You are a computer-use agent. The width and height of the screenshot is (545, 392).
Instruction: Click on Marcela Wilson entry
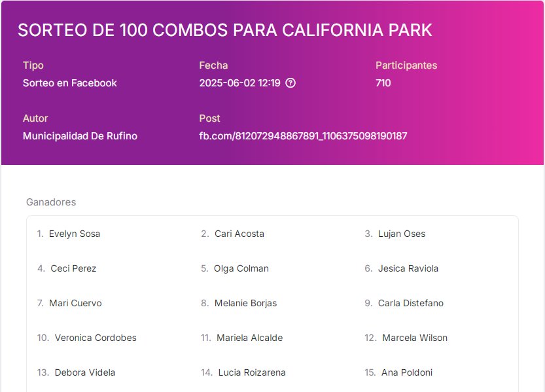415,338
